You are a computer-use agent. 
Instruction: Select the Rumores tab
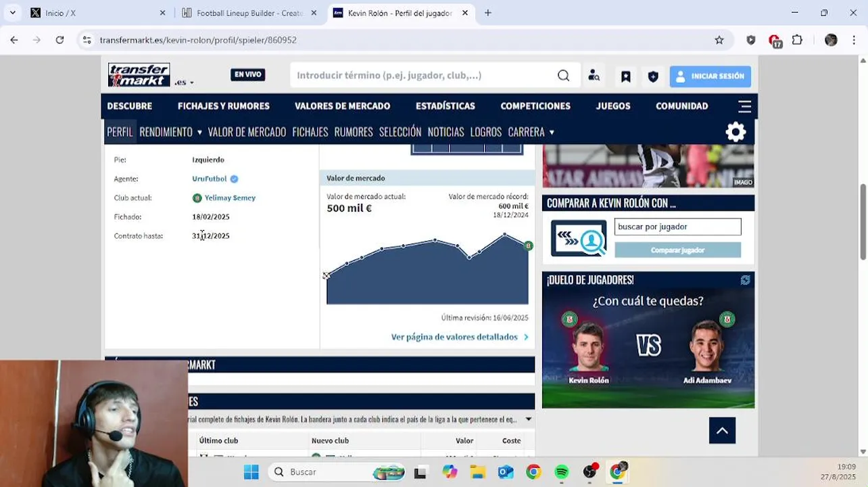[x=353, y=132]
